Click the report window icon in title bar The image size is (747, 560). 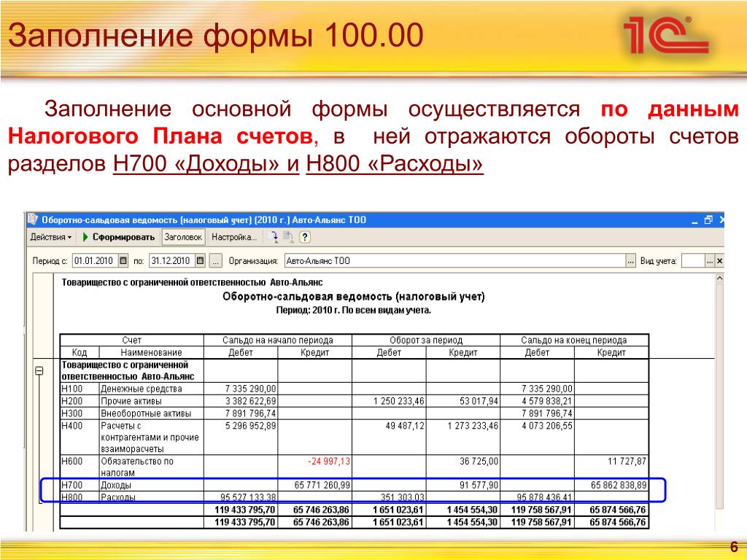click(x=32, y=219)
